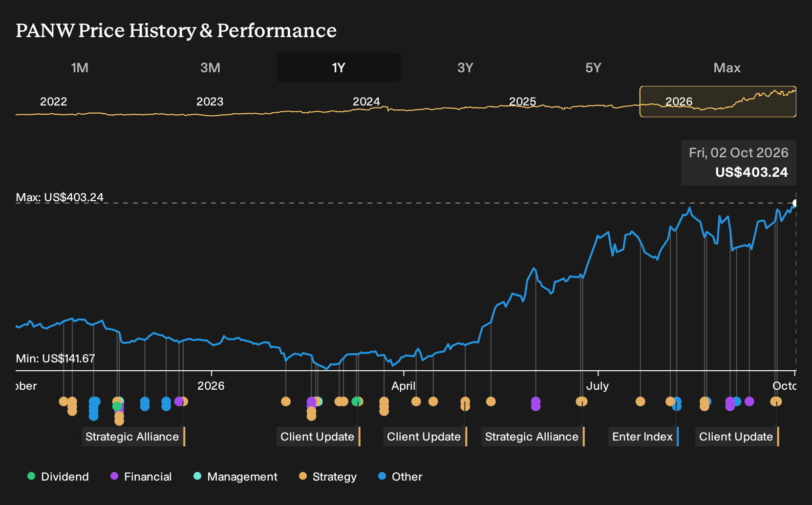The image size is (812, 505).
Task: Open the Client Update label near October
Action: (x=737, y=437)
